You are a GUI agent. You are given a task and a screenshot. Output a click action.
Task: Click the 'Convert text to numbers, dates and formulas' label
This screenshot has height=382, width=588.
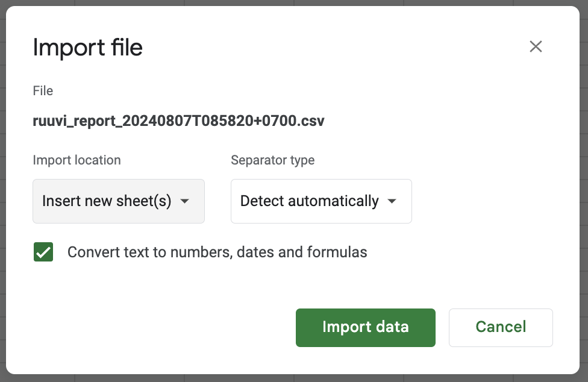217,252
